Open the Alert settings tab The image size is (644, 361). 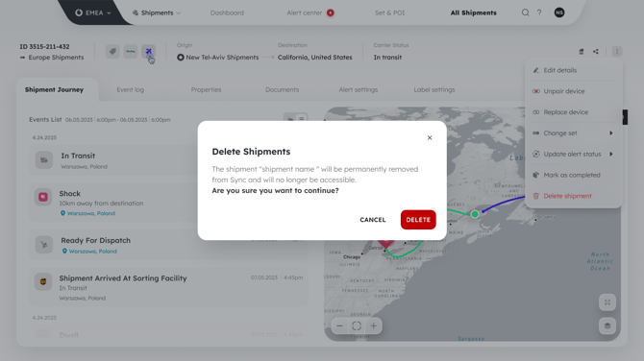pyautogui.click(x=359, y=89)
